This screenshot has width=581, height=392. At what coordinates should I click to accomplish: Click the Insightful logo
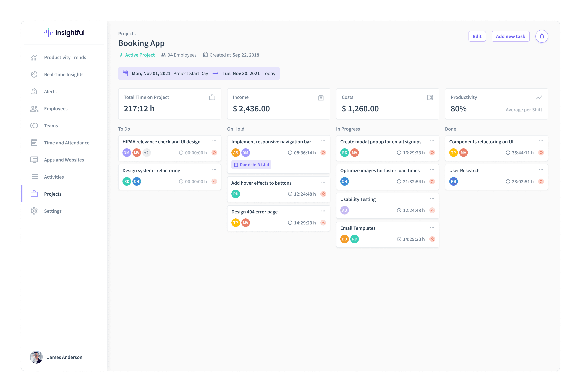(64, 33)
